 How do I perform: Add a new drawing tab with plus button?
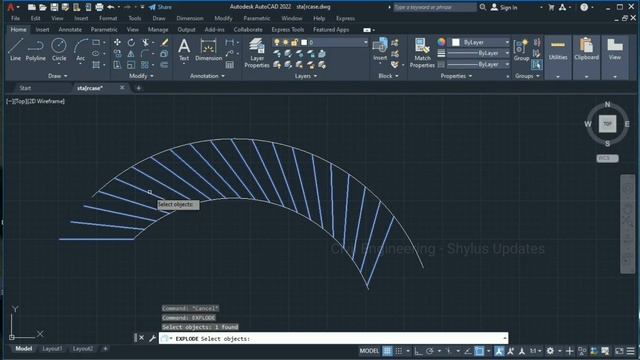pyautogui.click(x=138, y=88)
